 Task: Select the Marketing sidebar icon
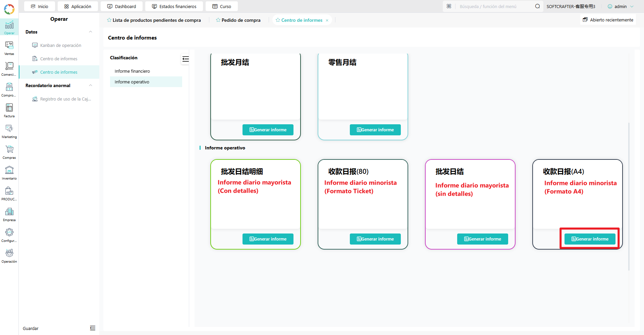click(x=9, y=131)
